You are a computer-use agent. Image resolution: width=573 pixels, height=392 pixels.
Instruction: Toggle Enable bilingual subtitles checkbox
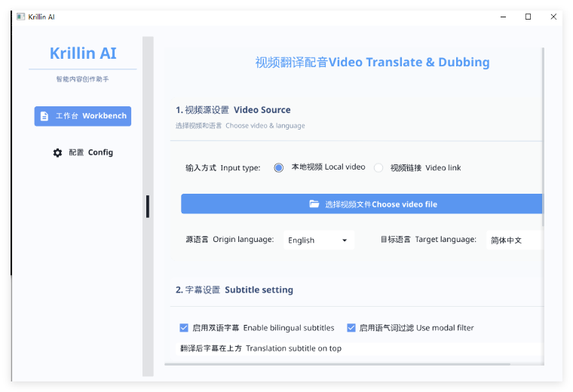184,328
